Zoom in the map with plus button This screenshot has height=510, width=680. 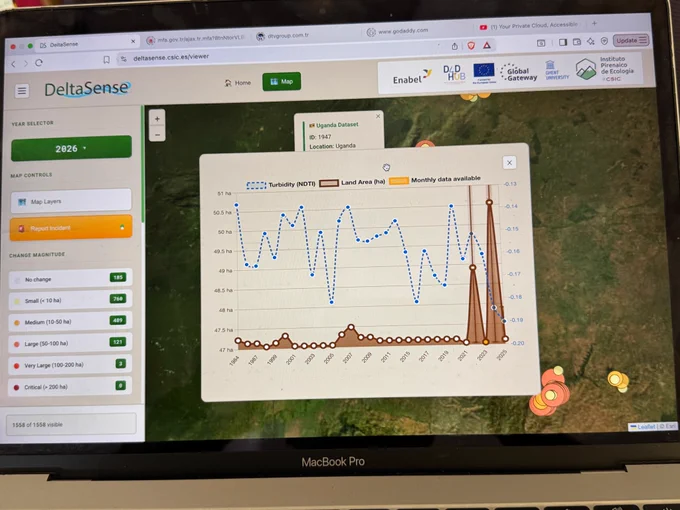(157, 118)
